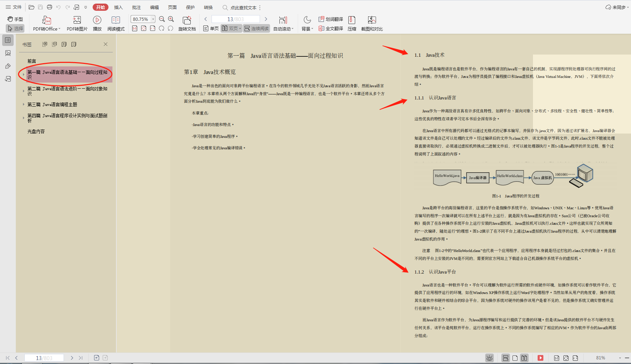Image resolution: width=631 pixels, height=364 pixels.
Task: Click the 压缩 compress button
Action: (352, 24)
